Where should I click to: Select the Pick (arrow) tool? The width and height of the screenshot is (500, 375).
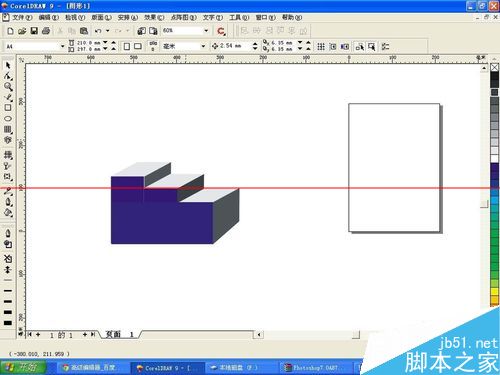click(x=8, y=65)
